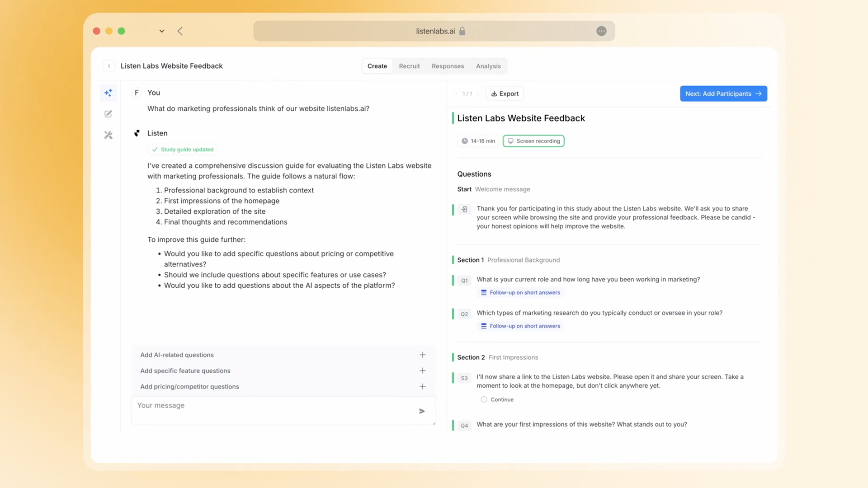This screenshot has width=868, height=488.
Task: Switch to the Recruit tab
Action: [409, 66]
